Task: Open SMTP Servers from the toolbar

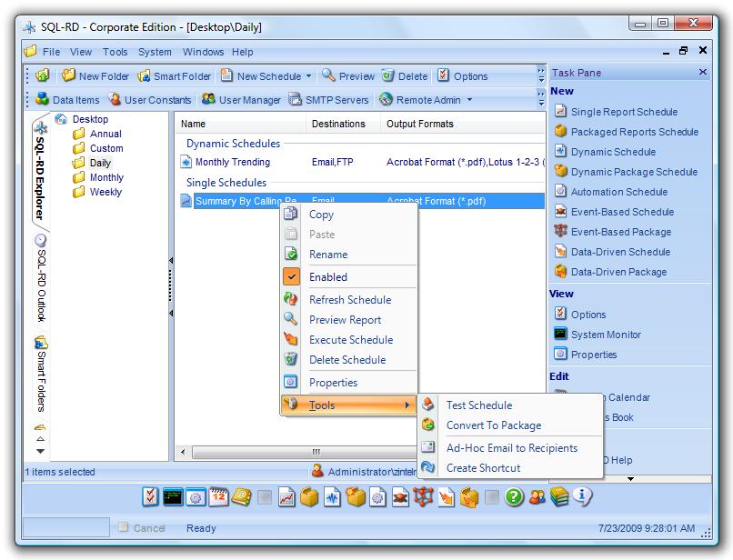Action: 328,100
